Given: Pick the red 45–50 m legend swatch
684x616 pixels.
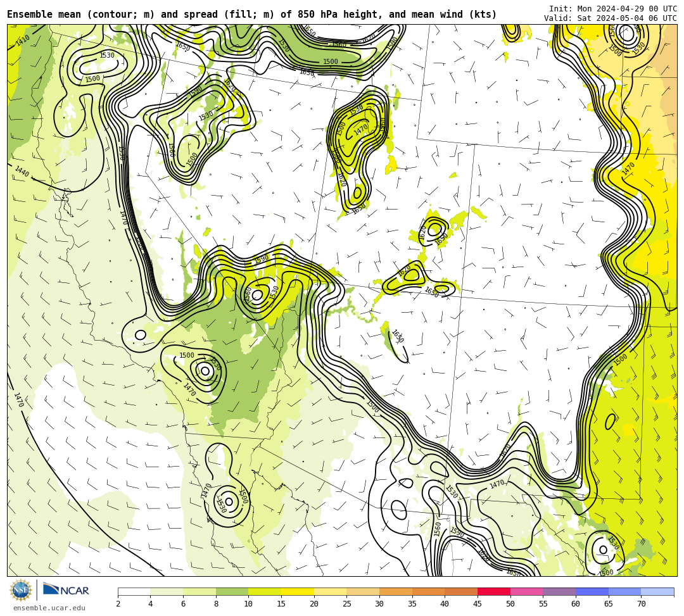Looking at the screenshot, I should tap(494, 591).
